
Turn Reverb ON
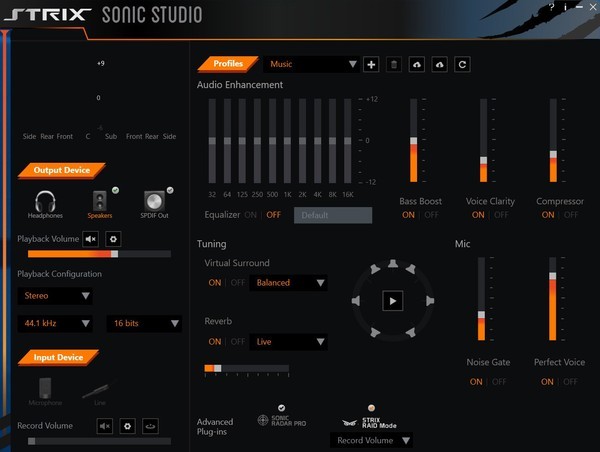215,342
